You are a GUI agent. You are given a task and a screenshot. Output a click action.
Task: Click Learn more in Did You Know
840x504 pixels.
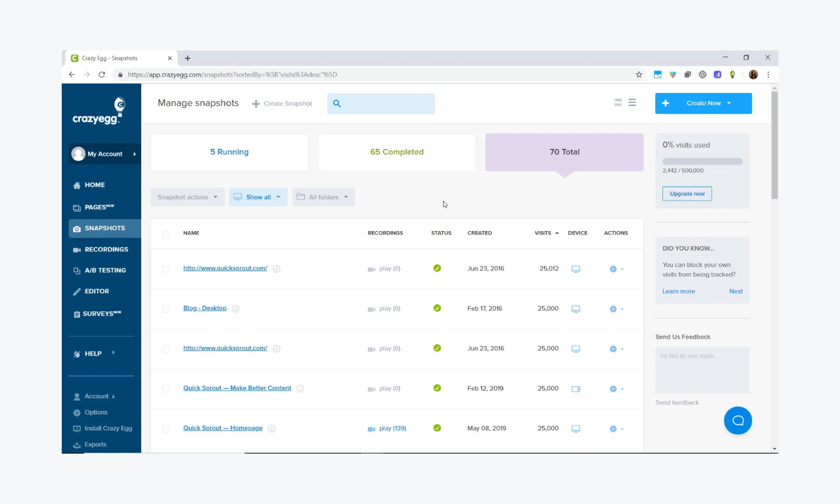(679, 292)
